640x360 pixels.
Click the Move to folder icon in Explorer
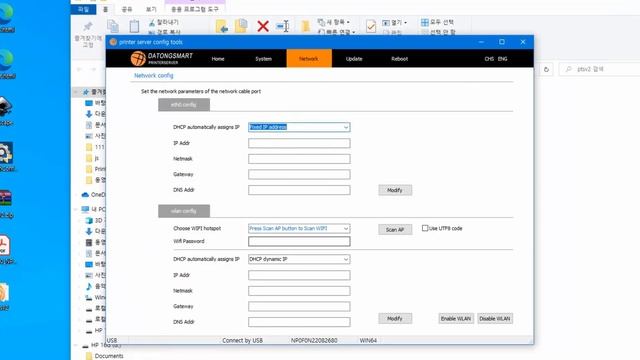click(222, 27)
